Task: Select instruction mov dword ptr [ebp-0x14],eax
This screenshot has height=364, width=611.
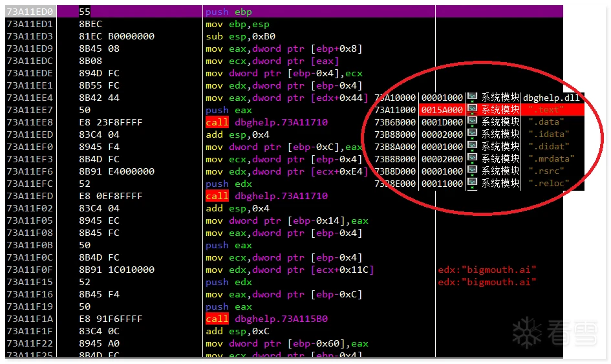Action: [287, 220]
